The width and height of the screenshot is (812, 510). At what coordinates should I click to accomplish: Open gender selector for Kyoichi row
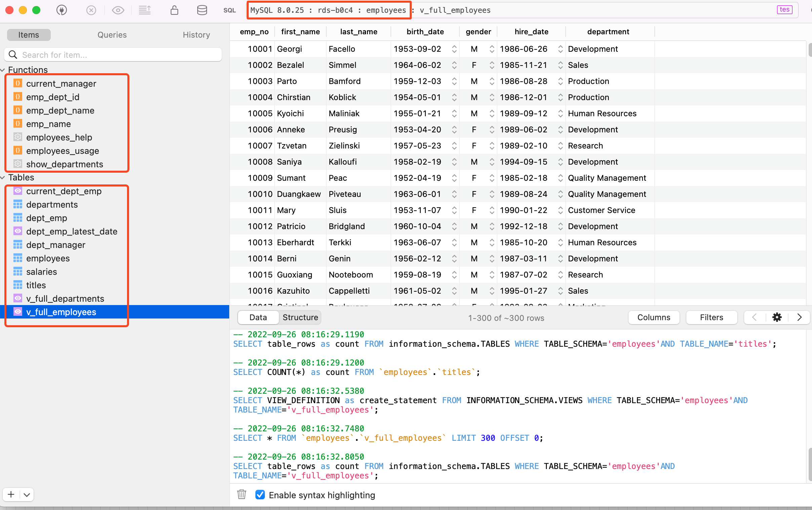coord(492,114)
